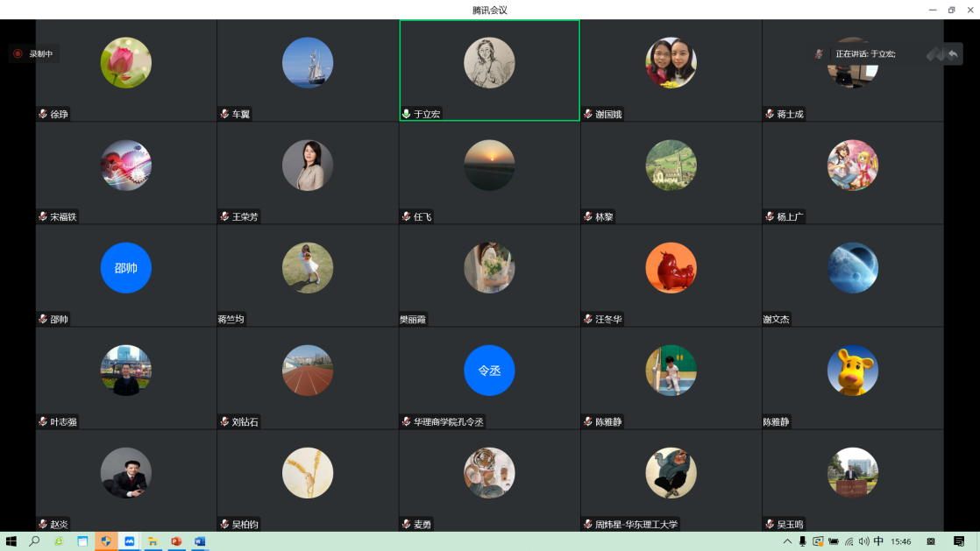Click the green mic icon beside 于立宏
The height and width of the screenshot is (551, 980).
click(406, 114)
